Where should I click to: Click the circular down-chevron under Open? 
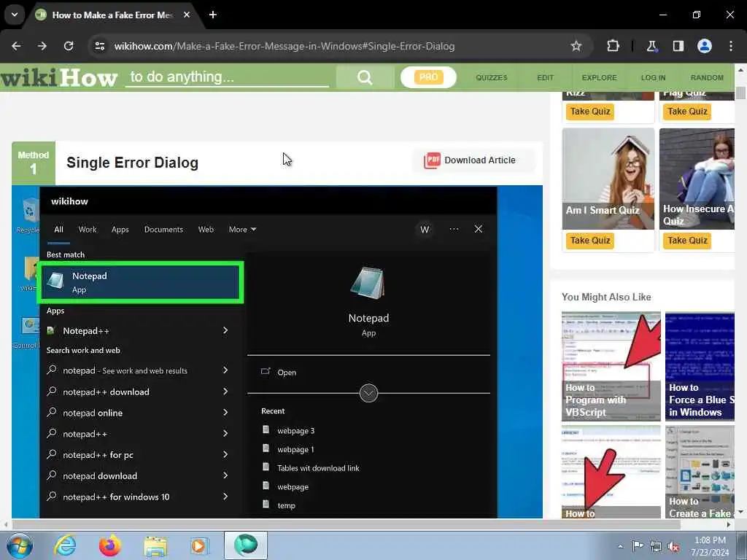(368, 393)
